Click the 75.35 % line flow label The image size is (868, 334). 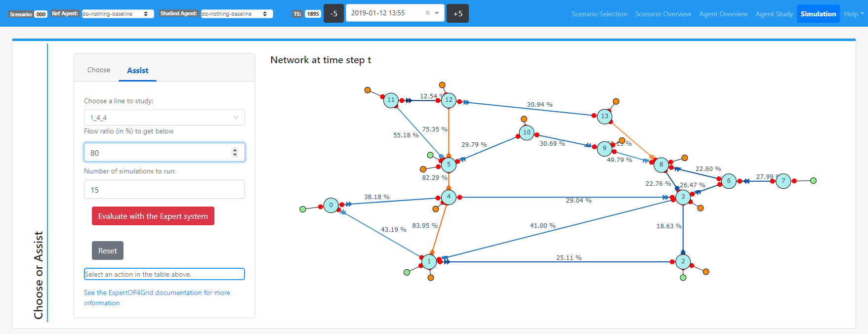pyautogui.click(x=435, y=129)
